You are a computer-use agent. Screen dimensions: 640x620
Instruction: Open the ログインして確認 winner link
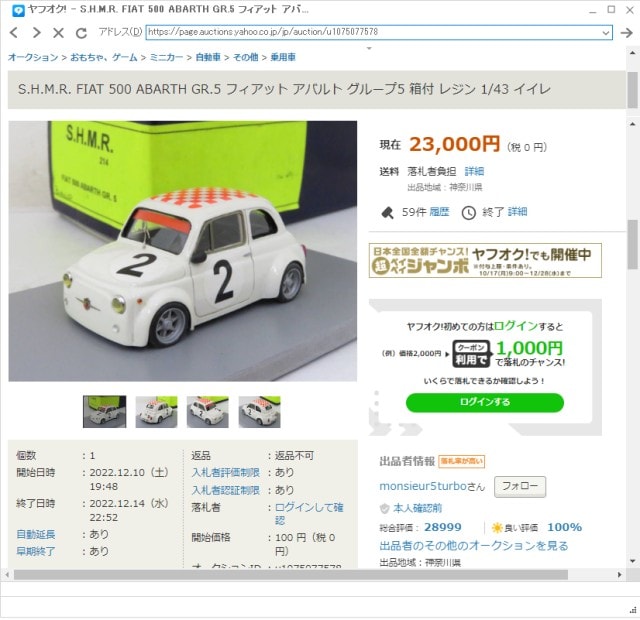click(309, 514)
